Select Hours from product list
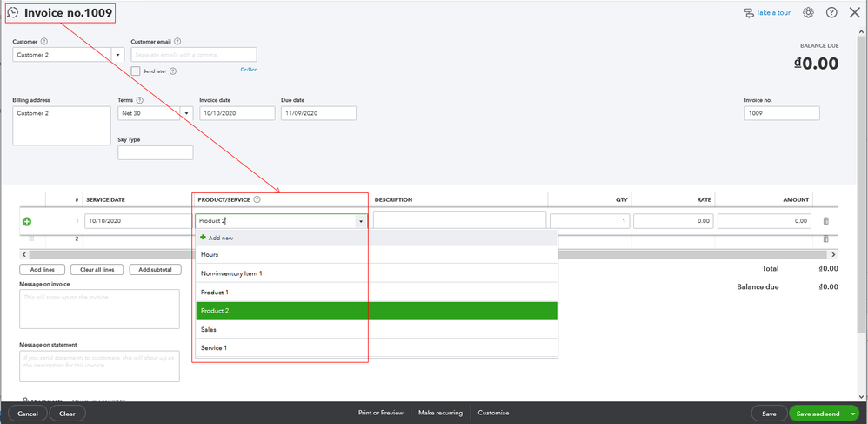868x424 pixels. click(x=377, y=254)
